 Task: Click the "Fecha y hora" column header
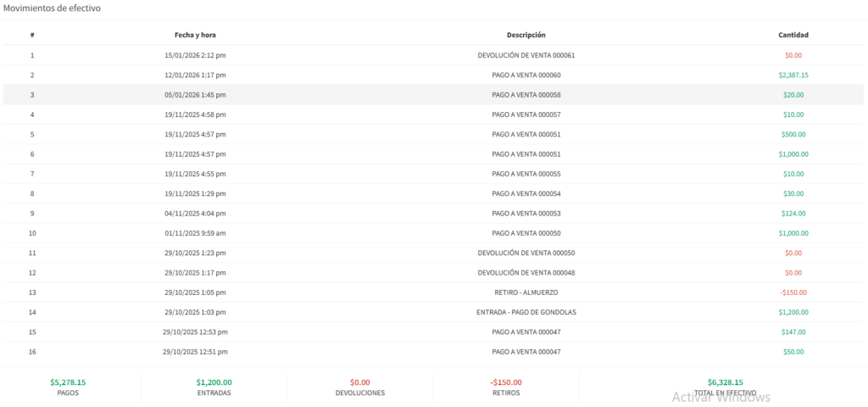point(195,35)
